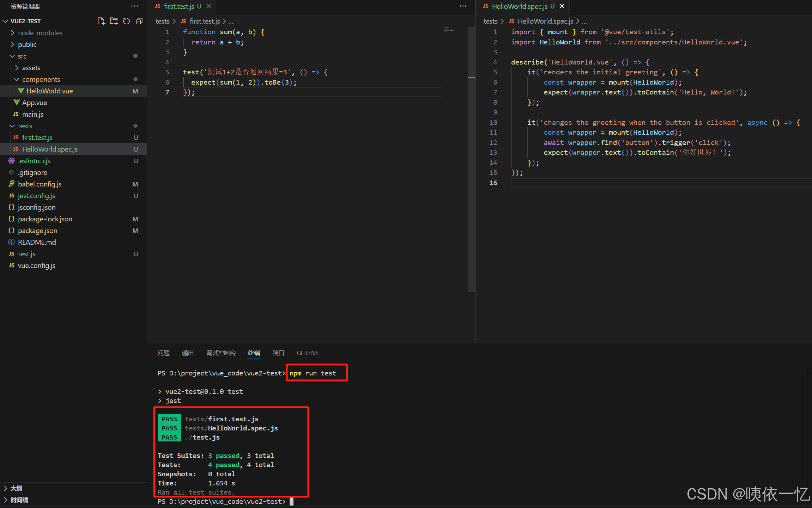This screenshot has height=508, width=812.
Task: Collapse all folders in explorer
Action: (x=139, y=21)
